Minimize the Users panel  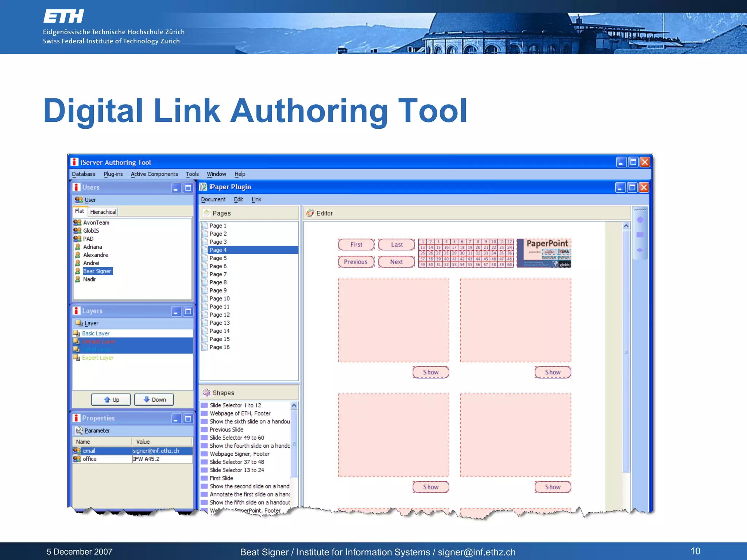[176, 188]
